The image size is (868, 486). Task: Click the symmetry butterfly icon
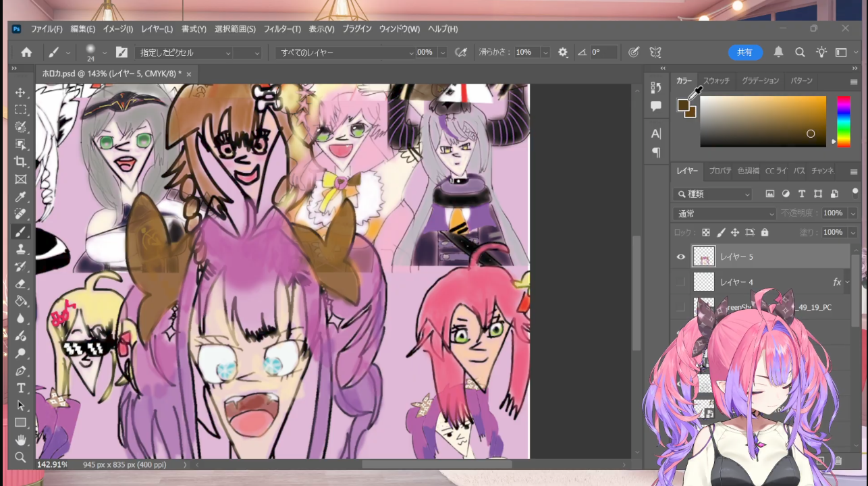(x=655, y=52)
